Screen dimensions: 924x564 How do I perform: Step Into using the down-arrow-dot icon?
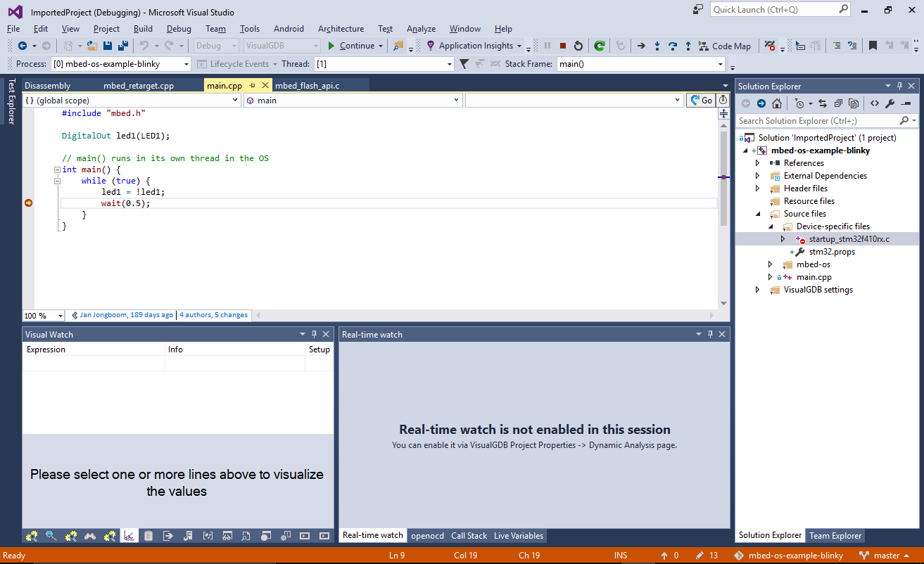pos(657,46)
